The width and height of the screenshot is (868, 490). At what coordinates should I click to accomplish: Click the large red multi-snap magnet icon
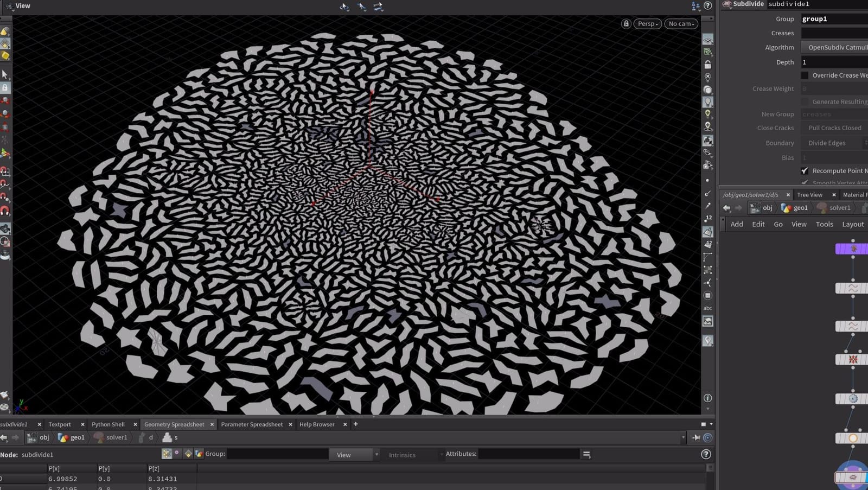[x=5, y=211]
